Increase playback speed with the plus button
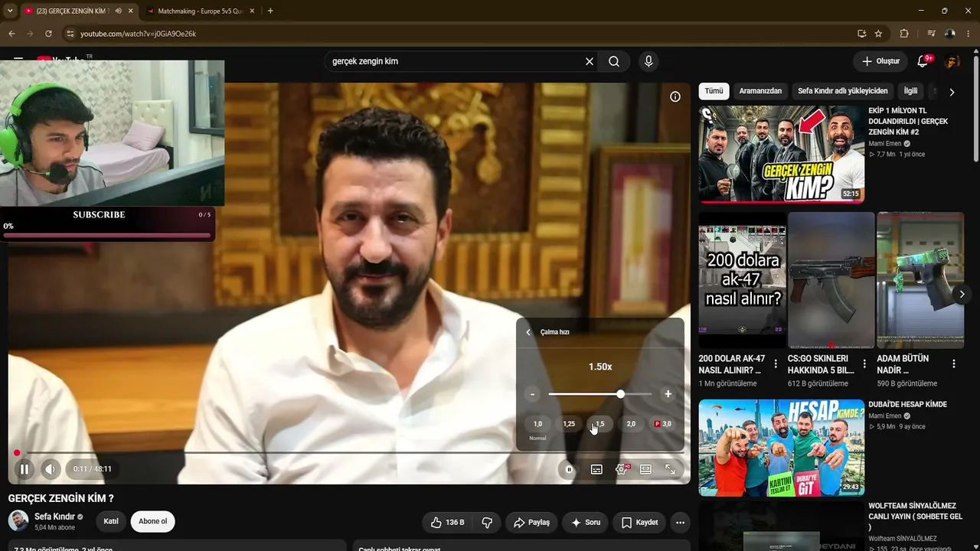The height and width of the screenshot is (551, 980). [668, 394]
